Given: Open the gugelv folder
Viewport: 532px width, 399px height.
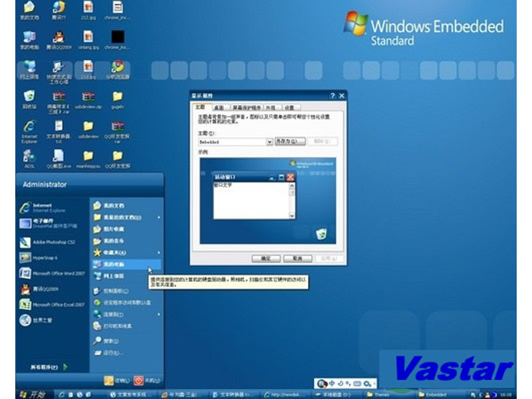Looking at the screenshot, I should pos(118,100).
